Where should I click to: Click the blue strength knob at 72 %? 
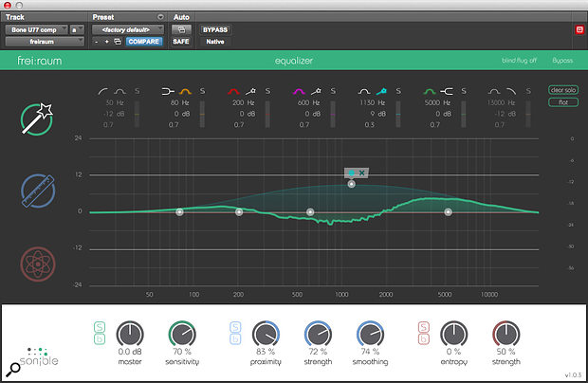(318, 334)
